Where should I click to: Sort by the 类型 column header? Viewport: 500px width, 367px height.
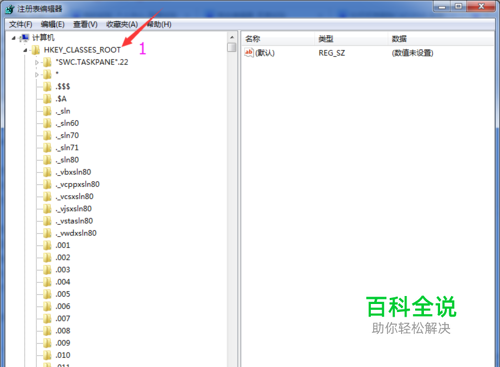(x=351, y=39)
